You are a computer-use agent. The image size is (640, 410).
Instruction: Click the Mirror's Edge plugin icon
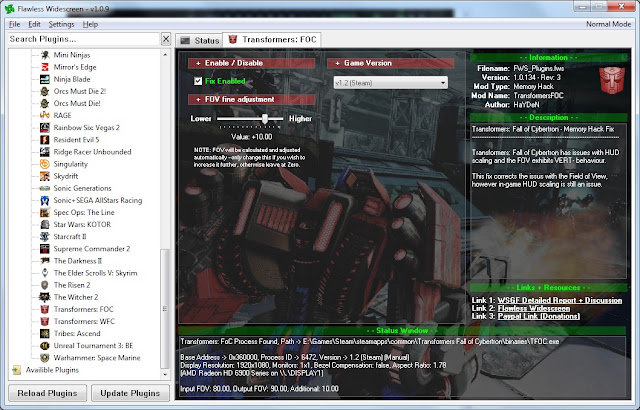[x=45, y=67]
